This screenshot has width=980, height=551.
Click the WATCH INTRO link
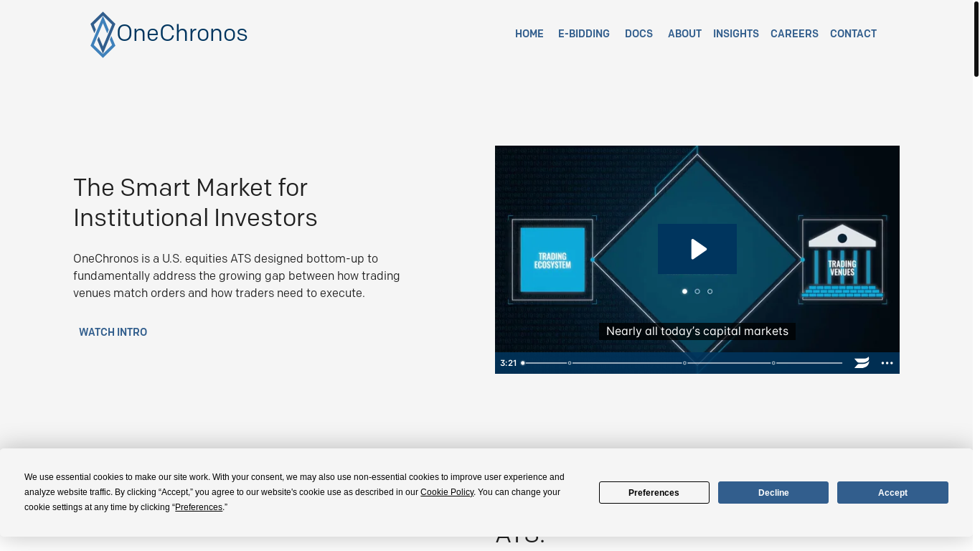[x=113, y=332]
